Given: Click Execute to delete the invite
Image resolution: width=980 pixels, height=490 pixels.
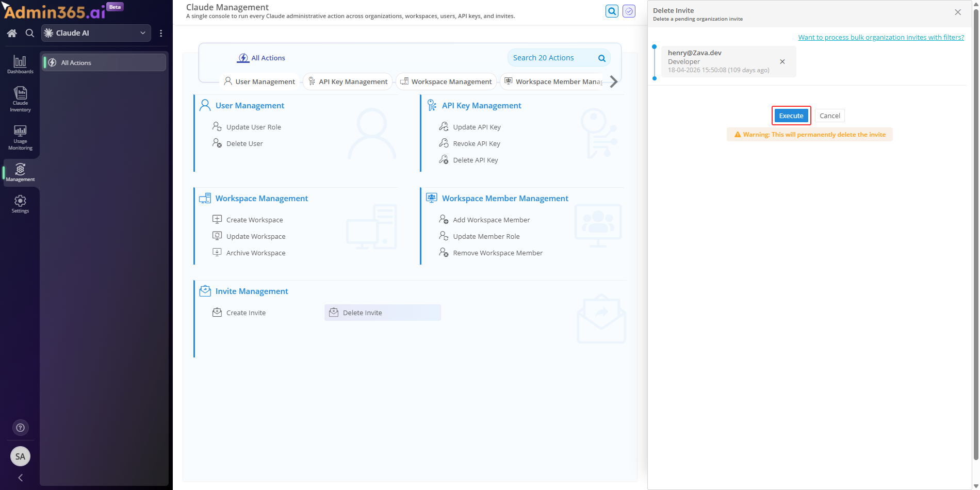Looking at the screenshot, I should point(791,116).
